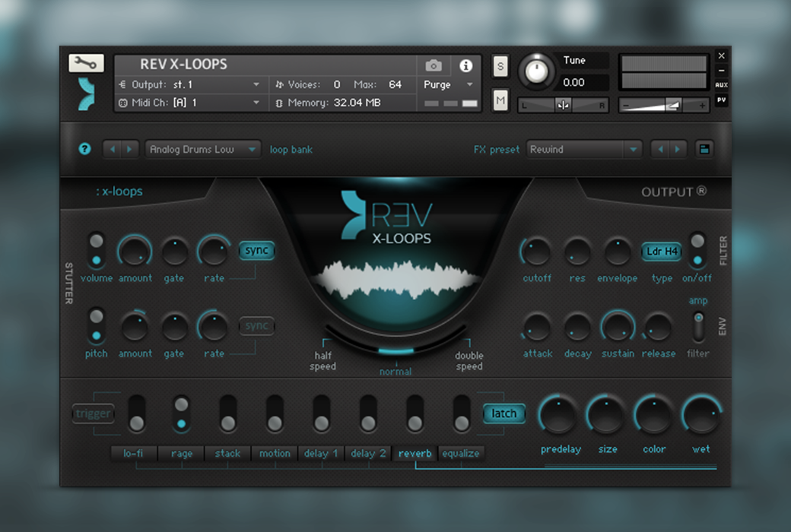Viewport: 791px width, 532px height.
Task: Click the pitch stutter rate knob
Action: [x=214, y=326]
